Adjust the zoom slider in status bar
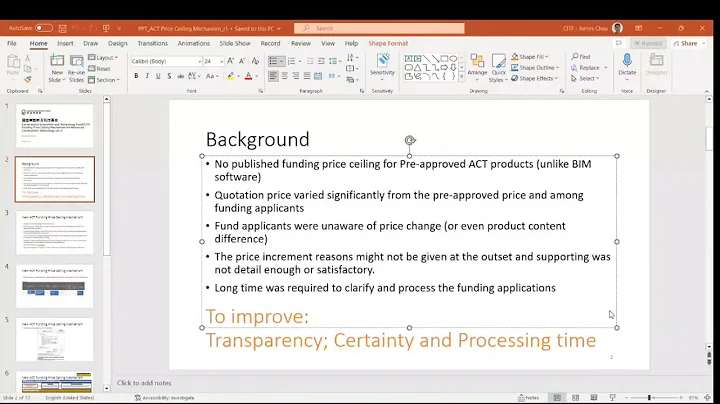The width and height of the screenshot is (720, 404). (649, 398)
